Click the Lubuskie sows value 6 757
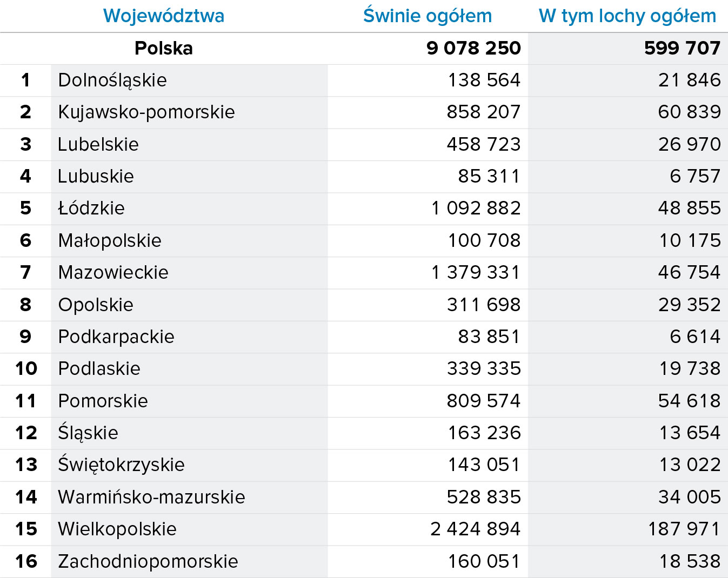 coord(695,176)
